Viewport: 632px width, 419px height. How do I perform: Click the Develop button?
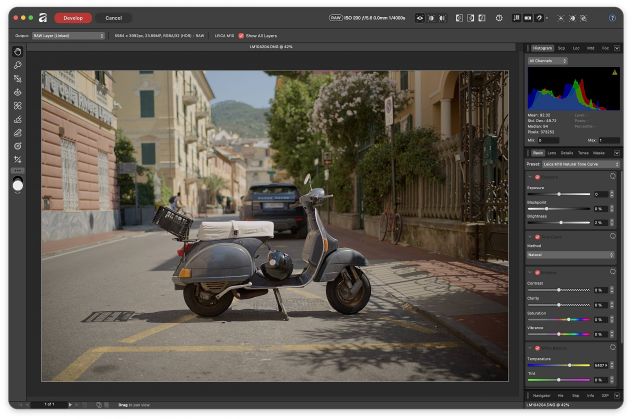tap(73, 18)
